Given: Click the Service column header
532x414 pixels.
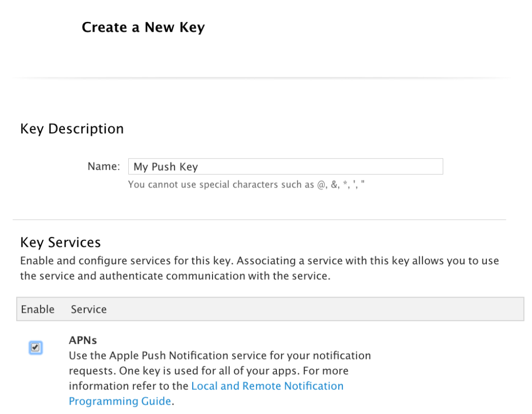Looking at the screenshot, I should pos(89,309).
